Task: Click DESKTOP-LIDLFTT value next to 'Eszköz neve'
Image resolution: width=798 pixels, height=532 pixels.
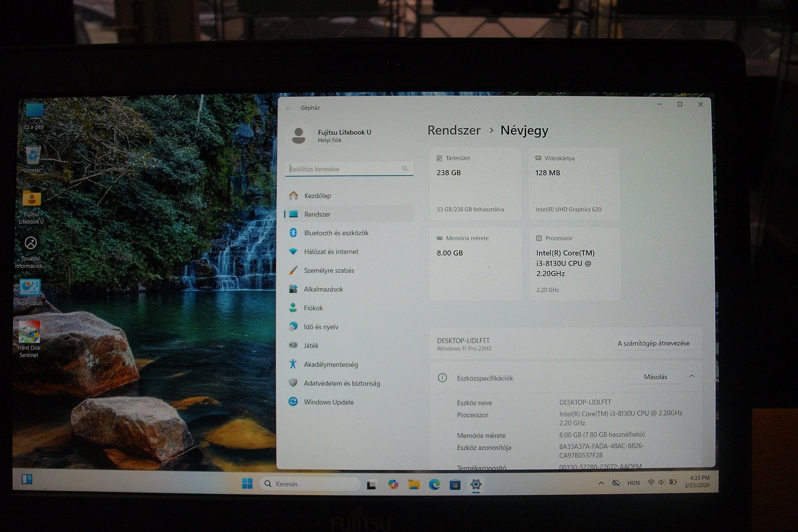Action: point(585,402)
